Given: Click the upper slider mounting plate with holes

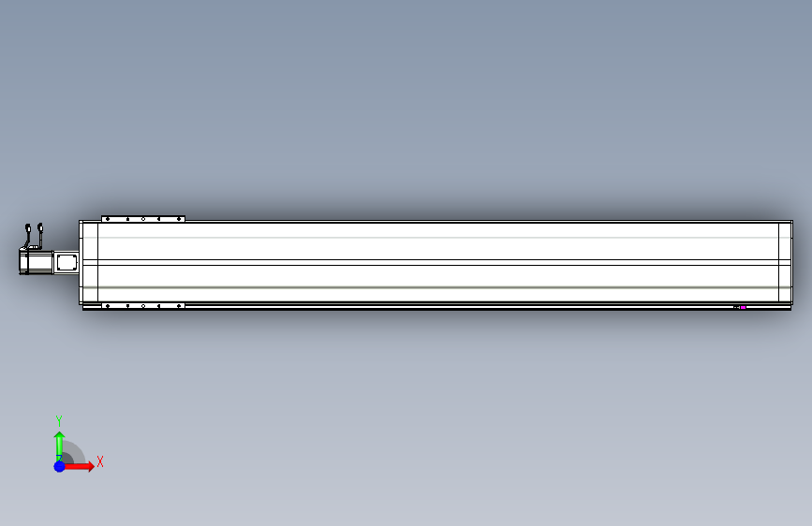Looking at the screenshot, I should (x=143, y=219).
